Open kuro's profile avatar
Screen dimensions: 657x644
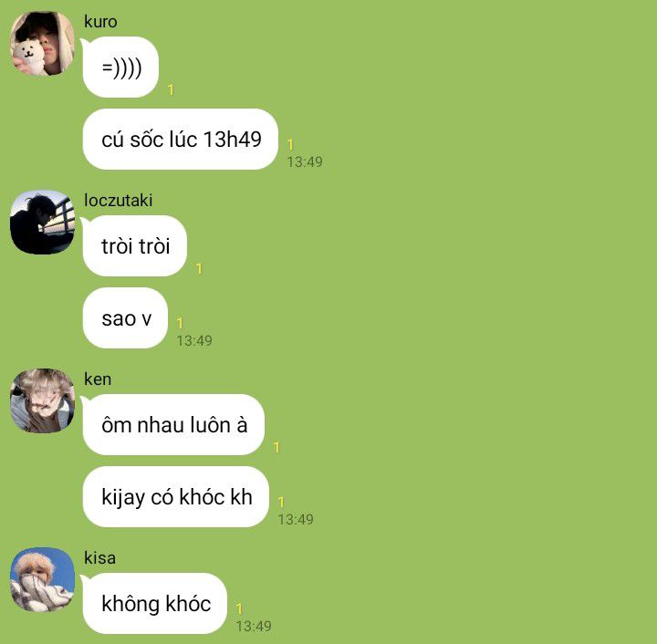pyautogui.click(x=42, y=44)
